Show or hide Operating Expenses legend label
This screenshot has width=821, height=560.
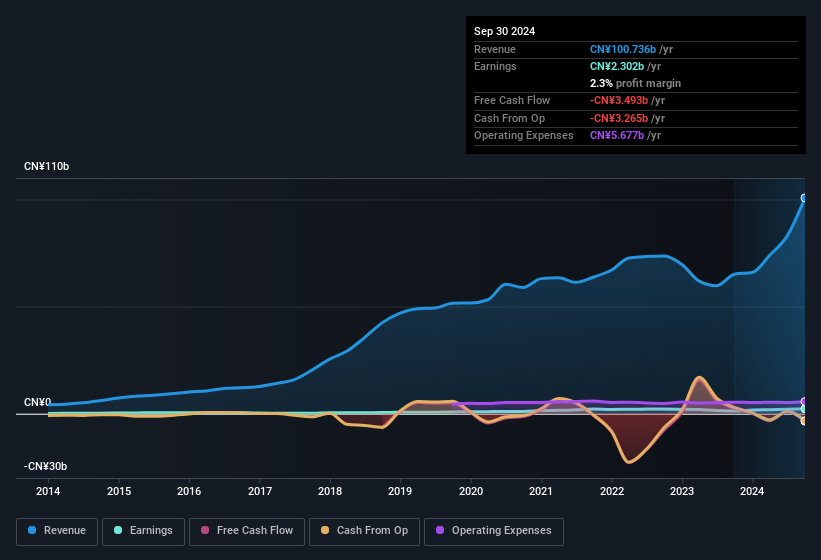pos(501,531)
